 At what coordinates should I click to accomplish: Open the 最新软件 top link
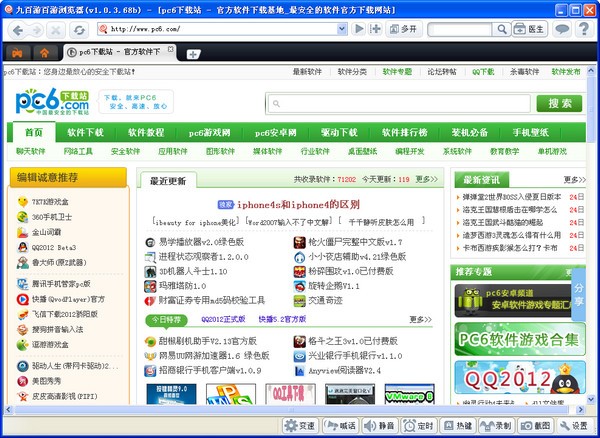(307, 72)
